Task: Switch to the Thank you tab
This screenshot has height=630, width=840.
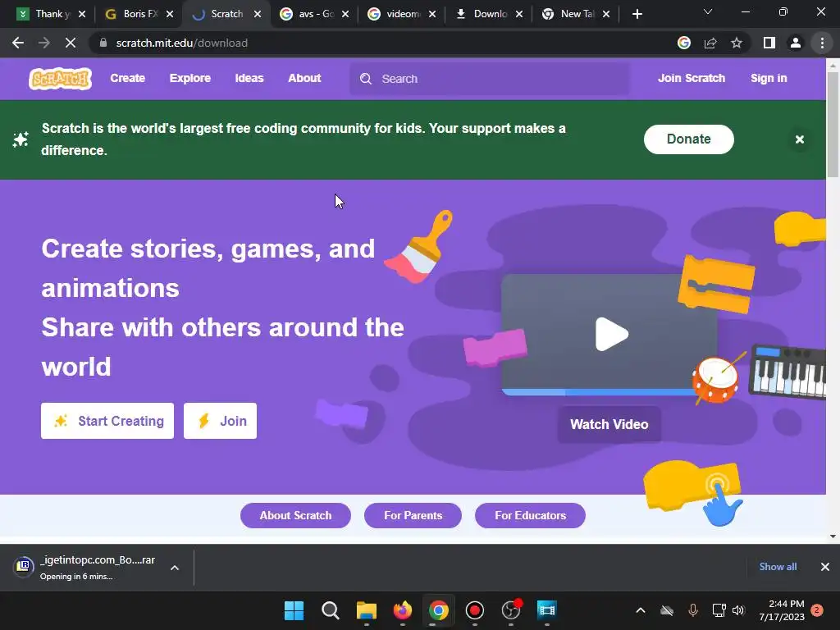Action: [51, 14]
